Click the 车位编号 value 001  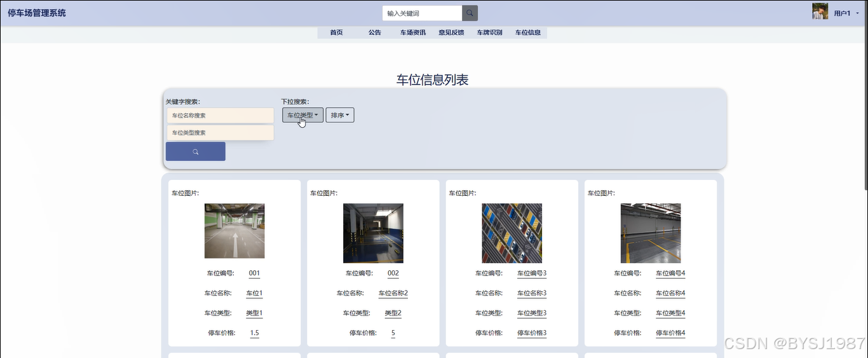(x=254, y=273)
